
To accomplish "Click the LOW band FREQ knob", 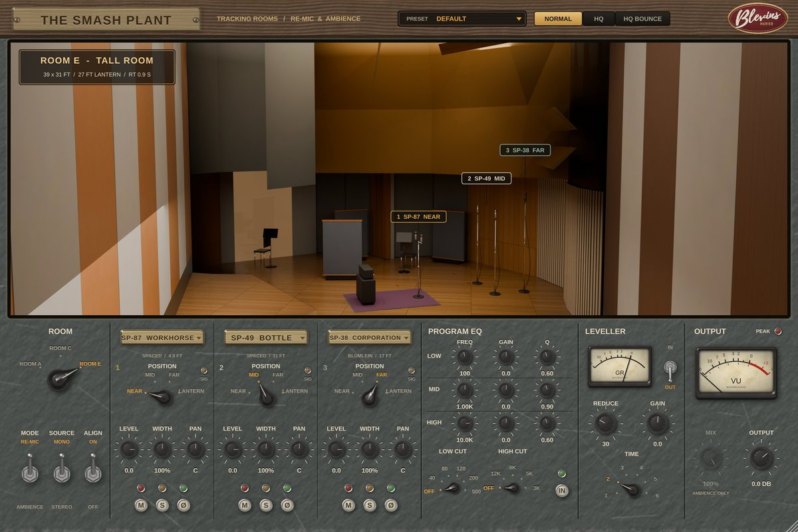I will [x=465, y=358].
